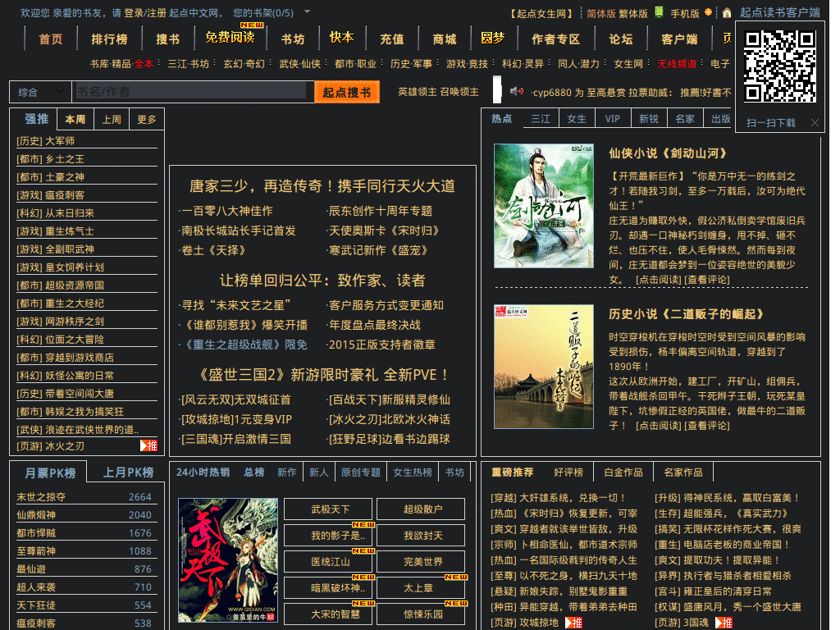Click 推 badge beside 3国魂

tap(724, 623)
